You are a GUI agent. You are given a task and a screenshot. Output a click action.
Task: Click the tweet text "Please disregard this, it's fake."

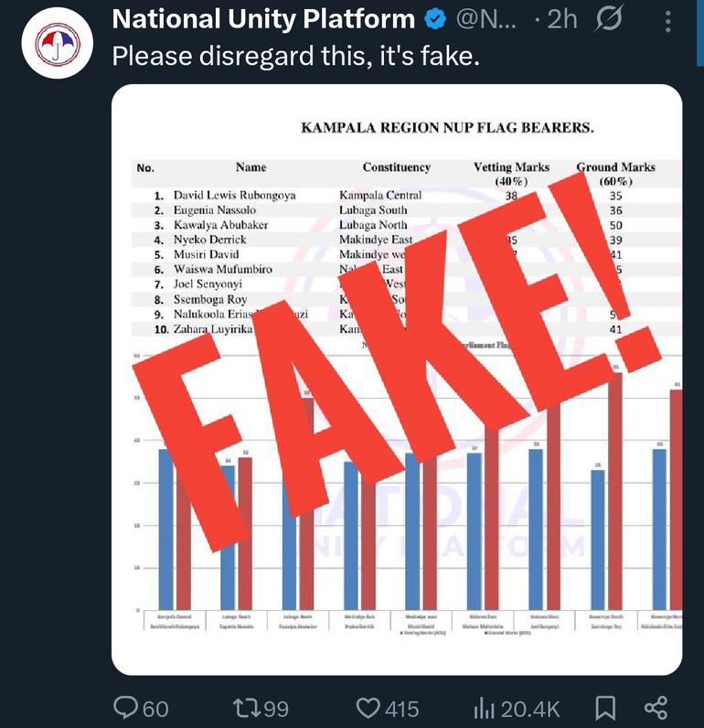point(295,57)
